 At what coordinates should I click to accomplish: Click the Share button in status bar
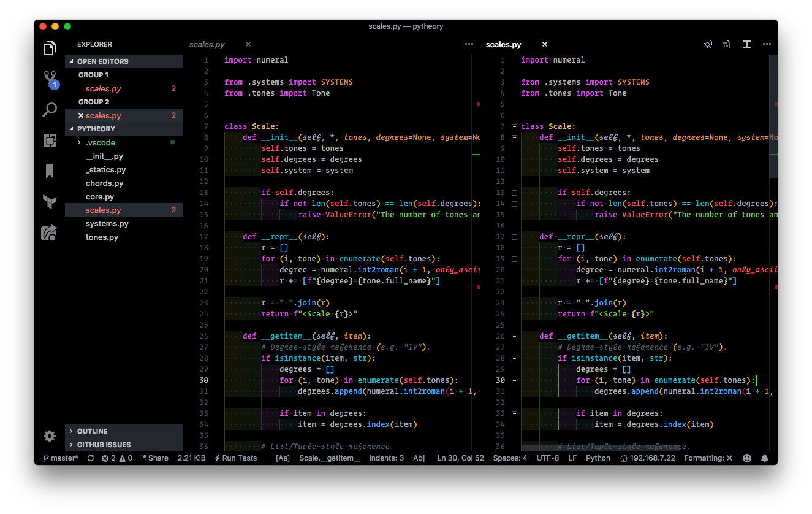click(x=154, y=458)
